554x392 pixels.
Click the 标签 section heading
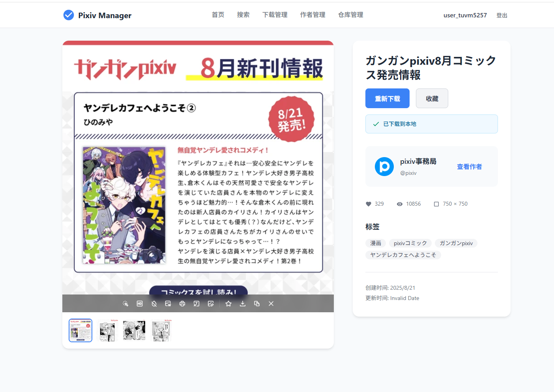tap(372, 227)
